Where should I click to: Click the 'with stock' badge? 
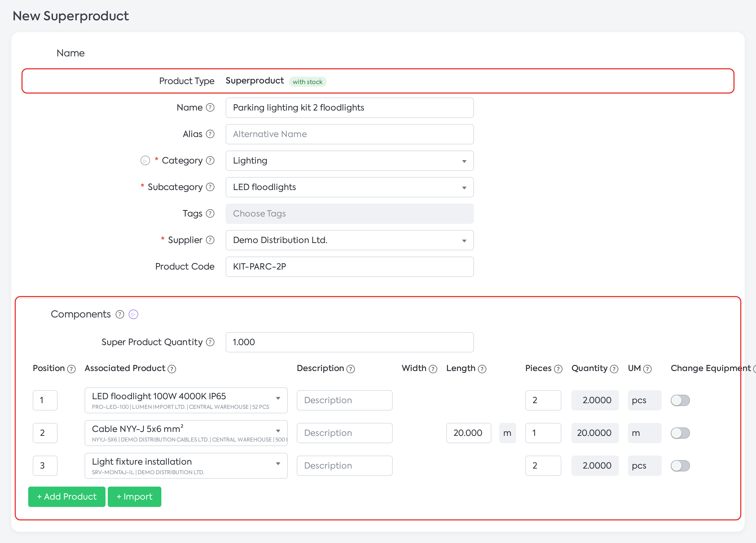[x=307, y=81]
